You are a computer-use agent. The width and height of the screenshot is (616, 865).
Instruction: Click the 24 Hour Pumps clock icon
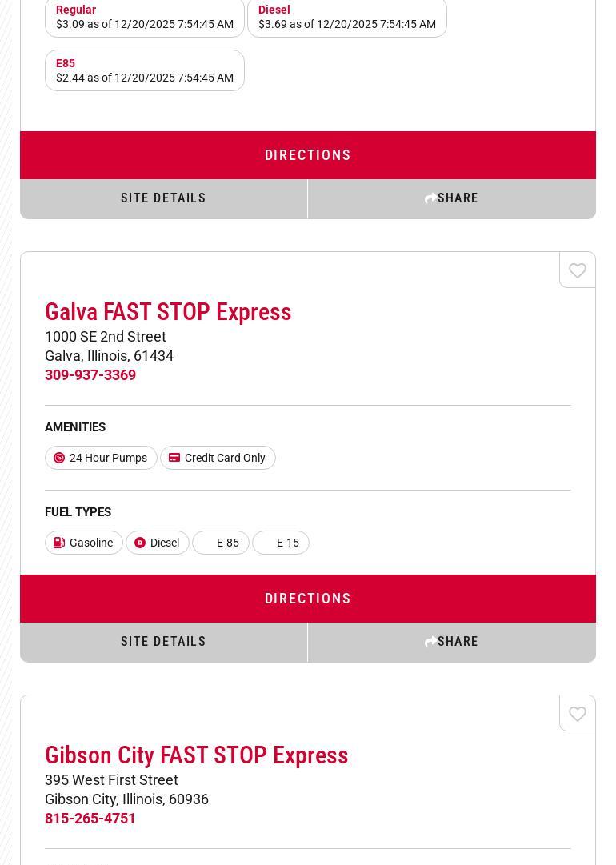(59, 458)
